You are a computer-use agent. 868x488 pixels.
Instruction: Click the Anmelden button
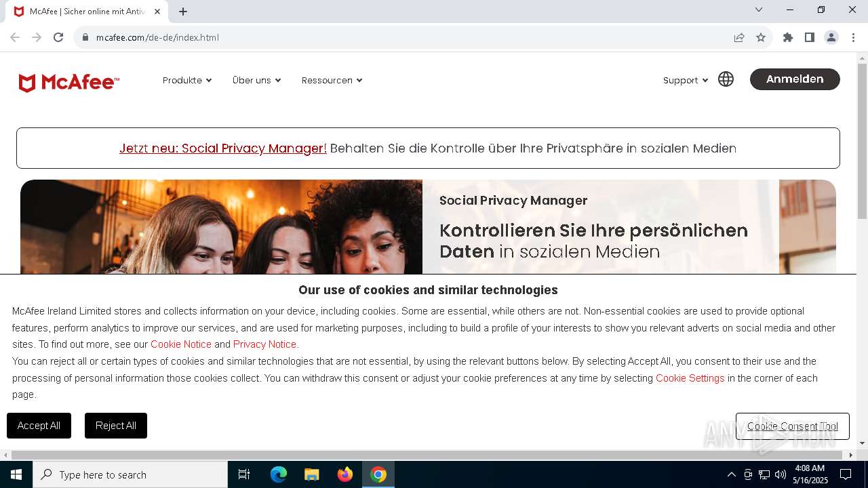tap(795, 79)
